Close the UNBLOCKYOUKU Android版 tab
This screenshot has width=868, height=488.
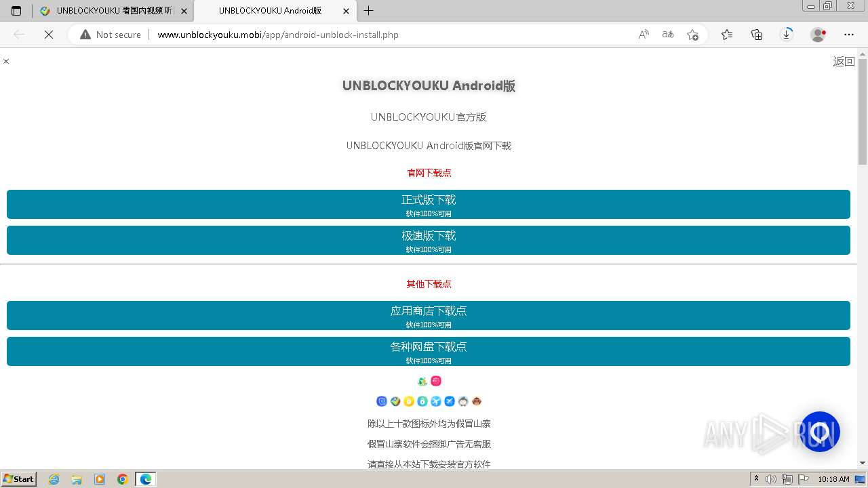[347, 11]
